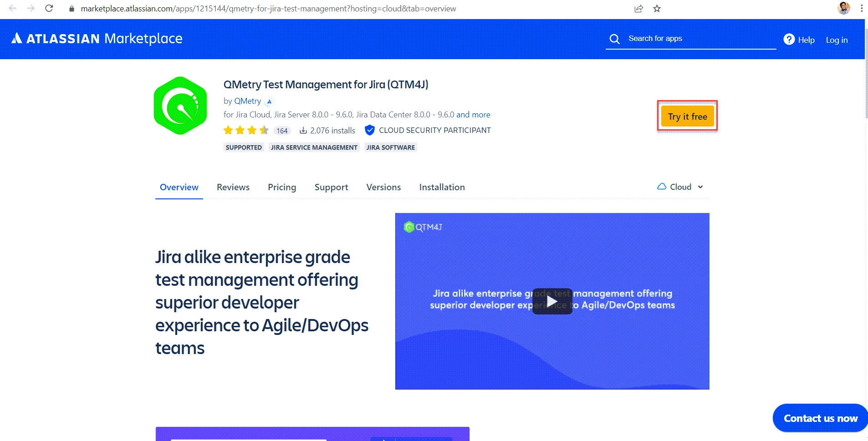This screenshot has height=441, width=868.
Task: Open the Support tab
Action: 331,187
